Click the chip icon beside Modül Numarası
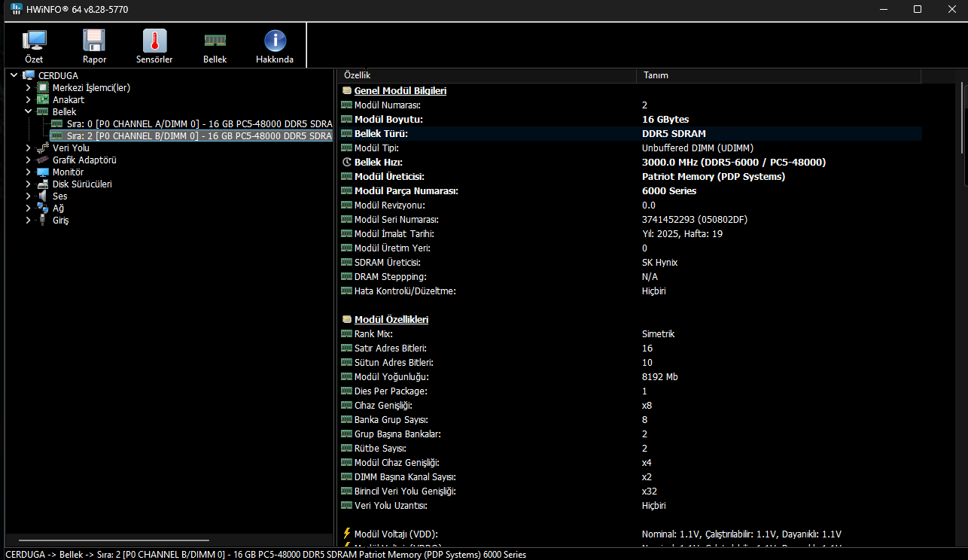 347,105
